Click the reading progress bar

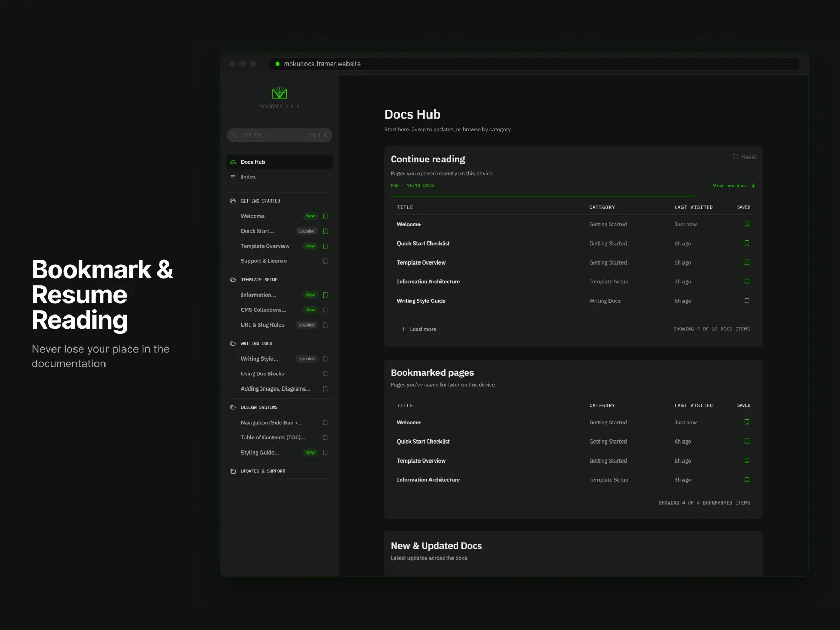pos(573,196)
